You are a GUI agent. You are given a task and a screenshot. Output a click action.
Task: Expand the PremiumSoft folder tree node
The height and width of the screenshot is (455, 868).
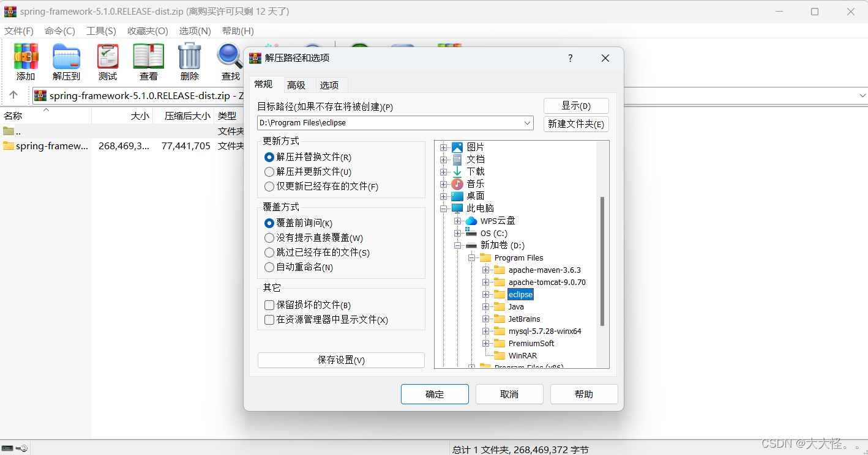(x=485, y=343)
